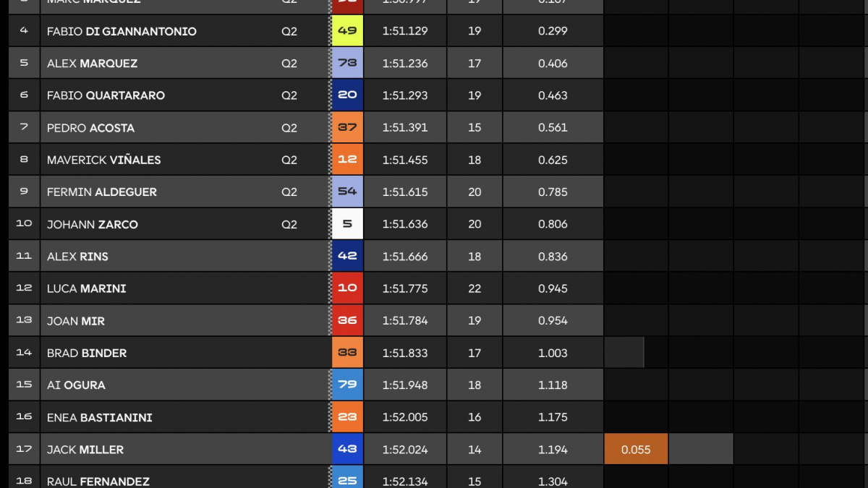
Task: Click Fabio Quartararo's Q2 label
Action: coord(289,95)
